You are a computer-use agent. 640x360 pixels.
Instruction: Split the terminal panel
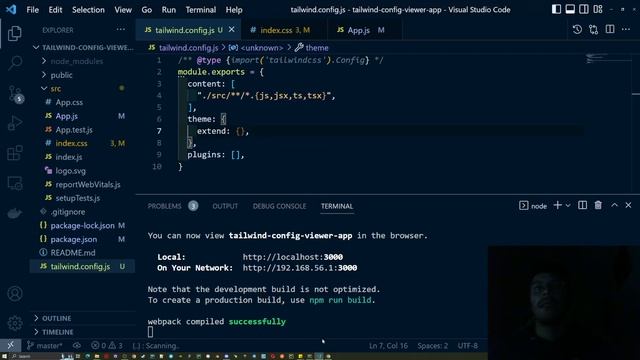(582, 206)
